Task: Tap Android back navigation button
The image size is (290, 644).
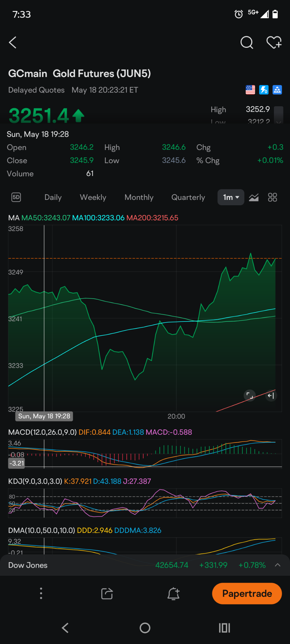Action: point(65,628)
